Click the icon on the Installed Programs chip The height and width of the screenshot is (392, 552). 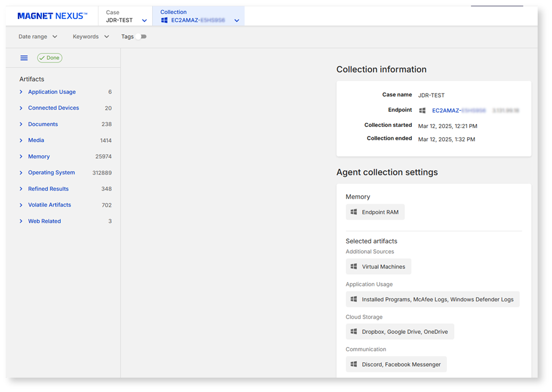tap(354, 298)
